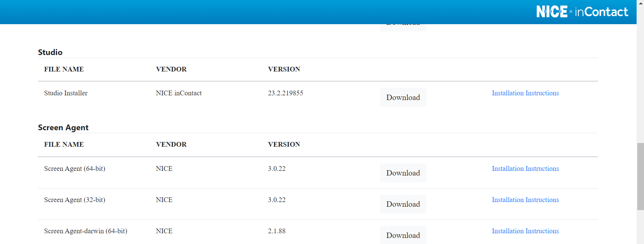Image resolution: width=644 pixels, height=244 pixels.
Task: Click the partially hidden Download button under the header
Action: 403,28
